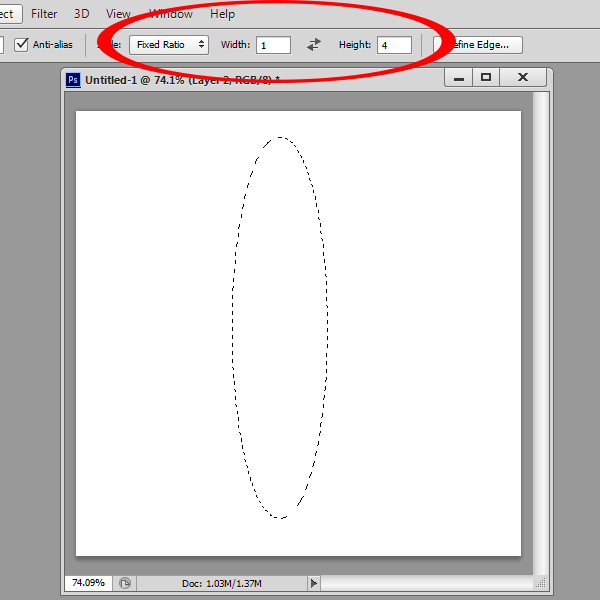Click the Refine Edge button
600x600 pixels.
click(478, 45)
